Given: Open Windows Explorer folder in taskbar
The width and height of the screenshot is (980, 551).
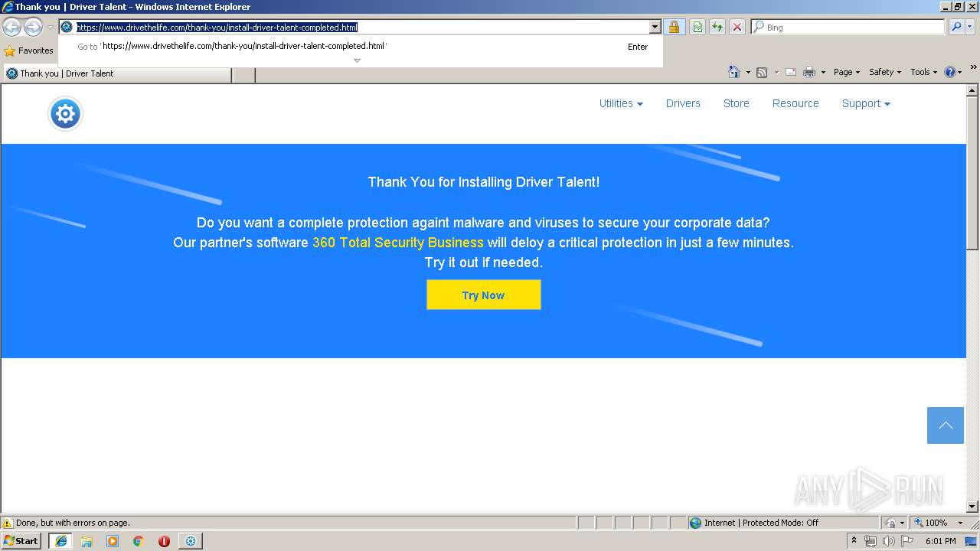Looking at the screenshot, I should click(x=87, y=541).
